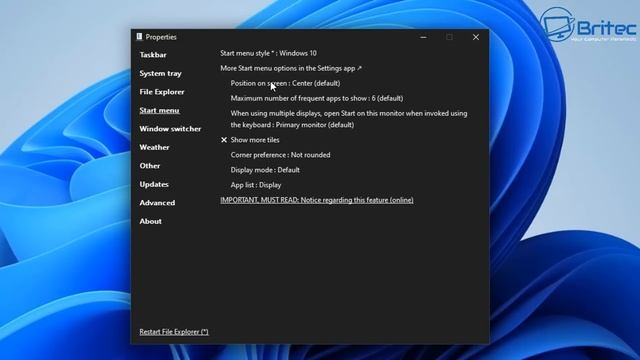640x360 pixels.
Task: Change Corner preference from Not rounded
Action: 280,155
